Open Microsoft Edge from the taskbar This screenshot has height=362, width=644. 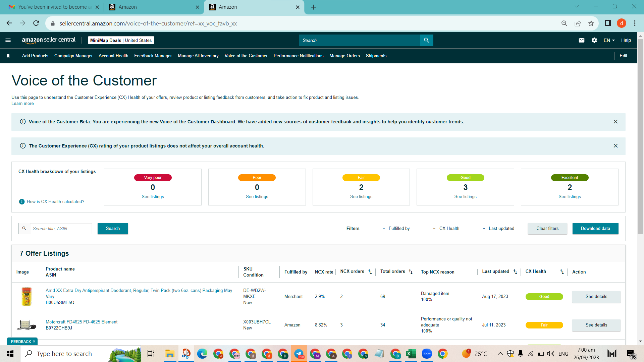pos(202,354)
